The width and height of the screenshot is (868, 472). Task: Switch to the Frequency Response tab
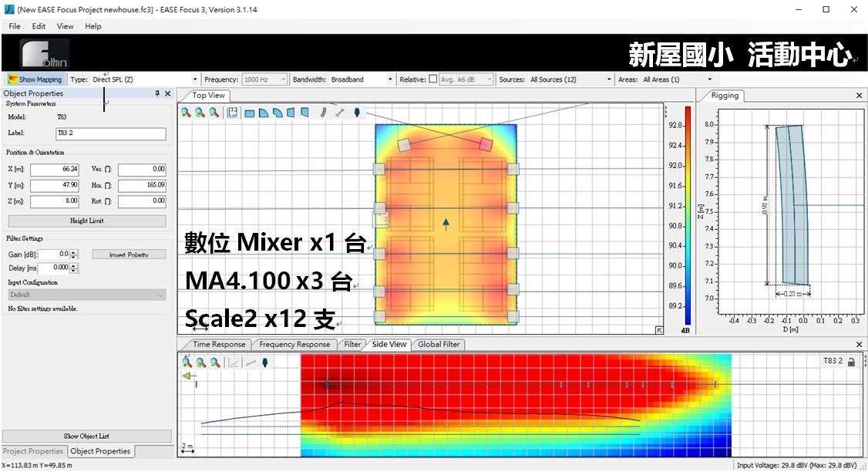click(x=294, y=344)
